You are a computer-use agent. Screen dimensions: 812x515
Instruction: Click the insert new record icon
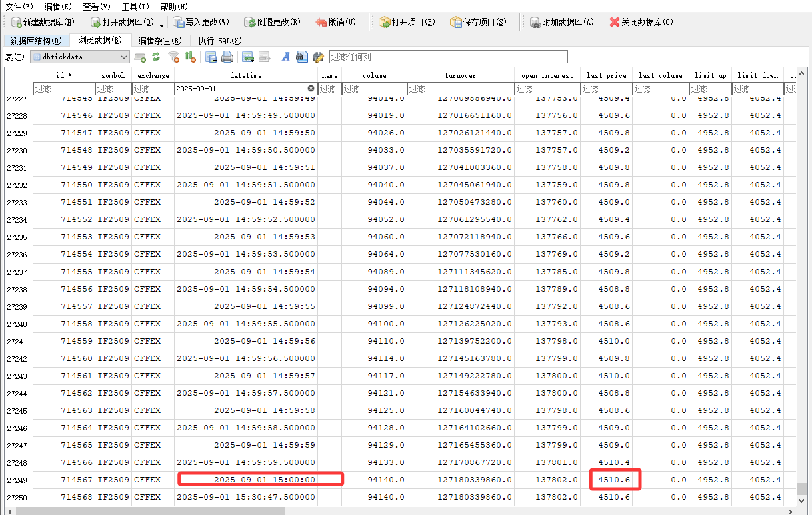pyautogui.click(x=248, y=57)
